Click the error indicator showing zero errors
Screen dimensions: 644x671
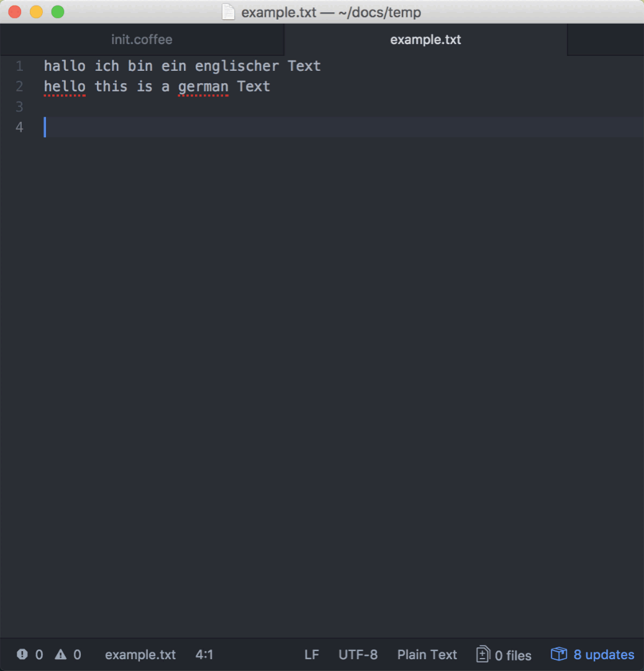(29, 654)
